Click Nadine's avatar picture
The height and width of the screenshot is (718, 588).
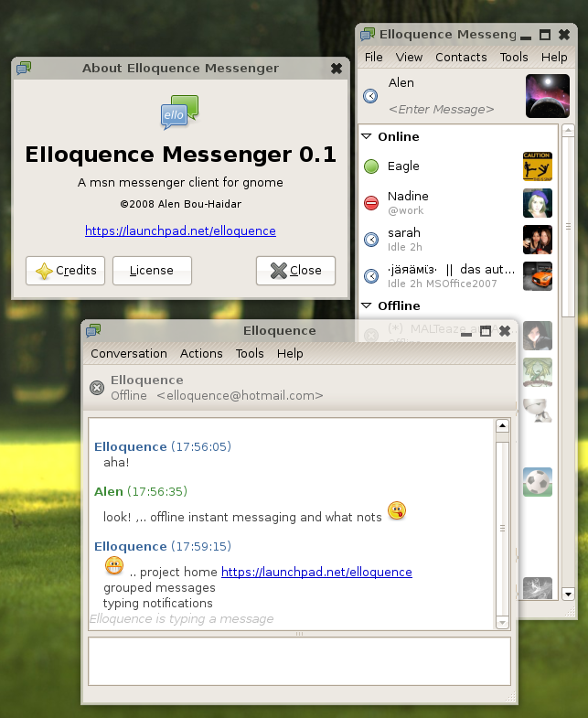[x=538, y=203]
